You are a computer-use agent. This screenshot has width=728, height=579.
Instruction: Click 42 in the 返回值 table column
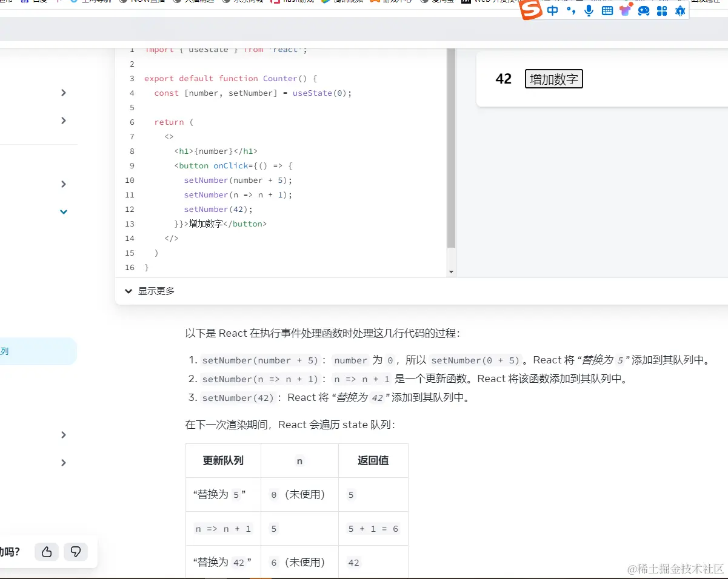click(353, 563)
